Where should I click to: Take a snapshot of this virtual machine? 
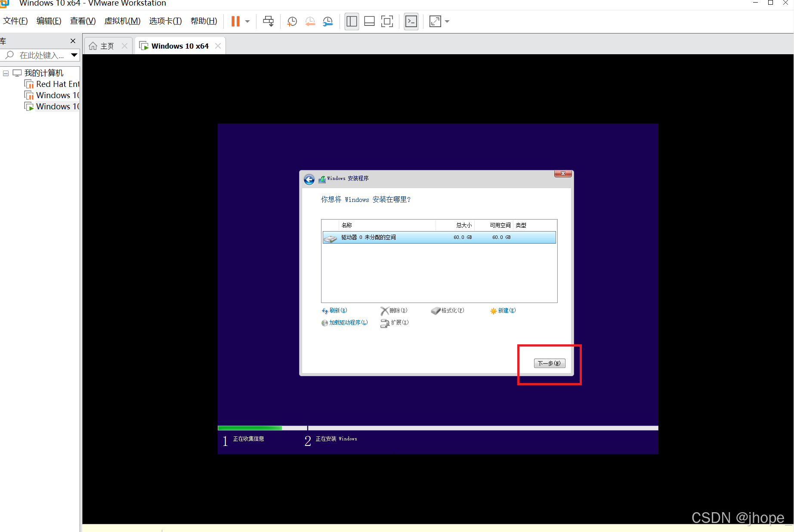pos(292,22)
